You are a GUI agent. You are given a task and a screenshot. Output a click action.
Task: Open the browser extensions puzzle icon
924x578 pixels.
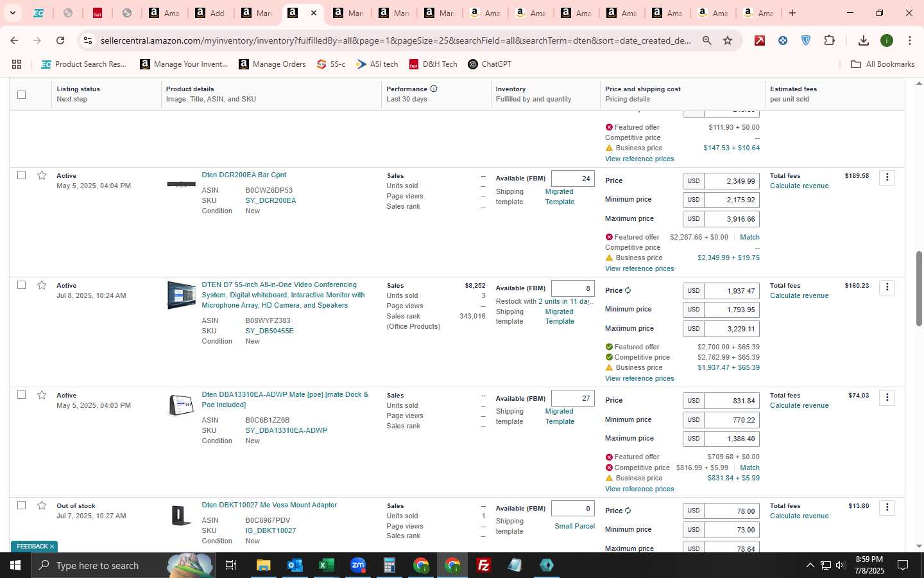tap(829, 40)
